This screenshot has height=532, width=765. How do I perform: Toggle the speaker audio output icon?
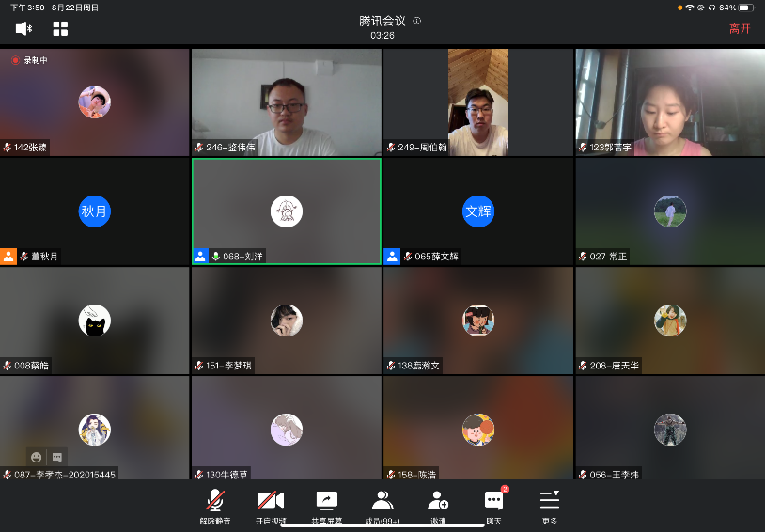point(24,28)
